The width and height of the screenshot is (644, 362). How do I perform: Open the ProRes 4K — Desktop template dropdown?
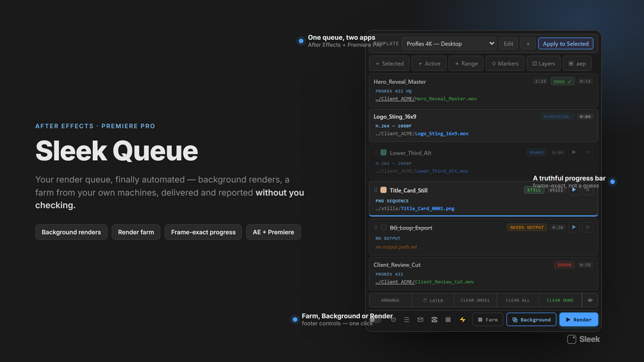(x=449, y=44)
